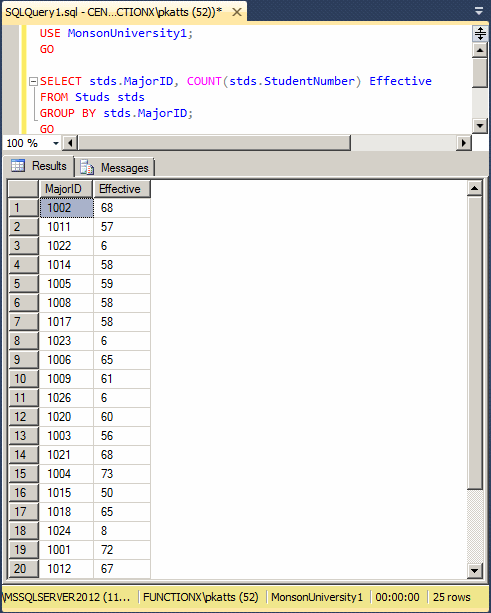Click the grid select-all corner cell
This screenshot has width=491, height=613.
click(x=23, y=189)
